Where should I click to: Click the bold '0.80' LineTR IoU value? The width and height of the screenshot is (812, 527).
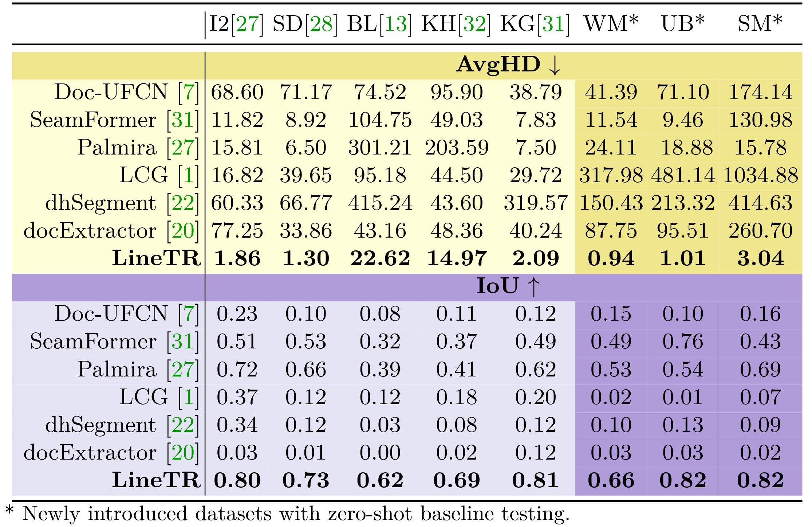click(237, 480)
